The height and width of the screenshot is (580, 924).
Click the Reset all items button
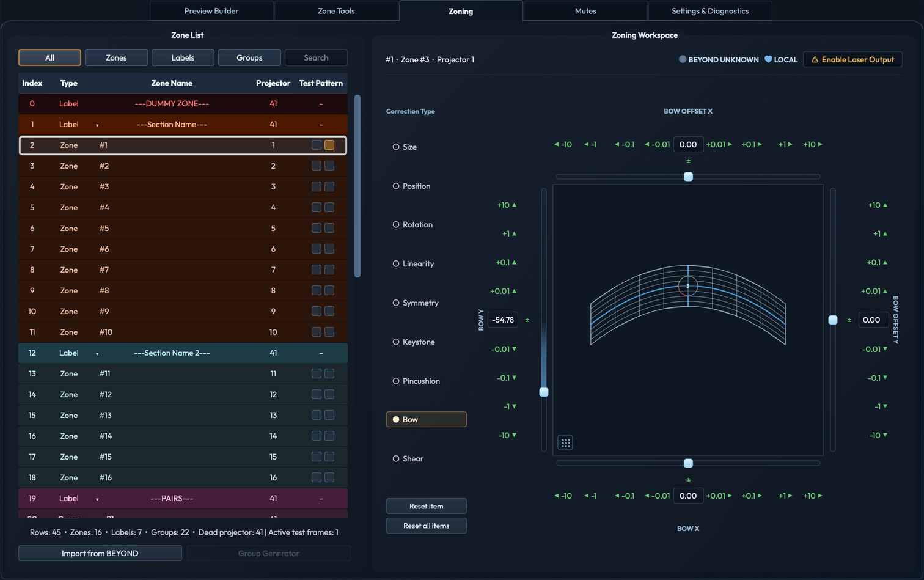click(427, 526)
